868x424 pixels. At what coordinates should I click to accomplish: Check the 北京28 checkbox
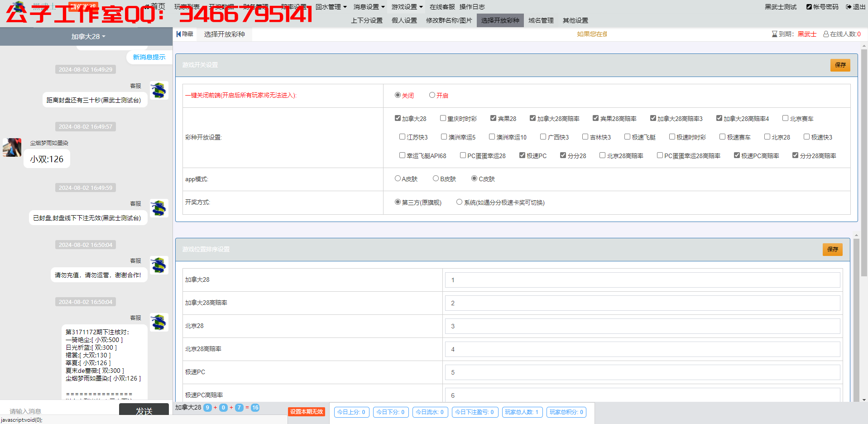[x=767, y=137]
